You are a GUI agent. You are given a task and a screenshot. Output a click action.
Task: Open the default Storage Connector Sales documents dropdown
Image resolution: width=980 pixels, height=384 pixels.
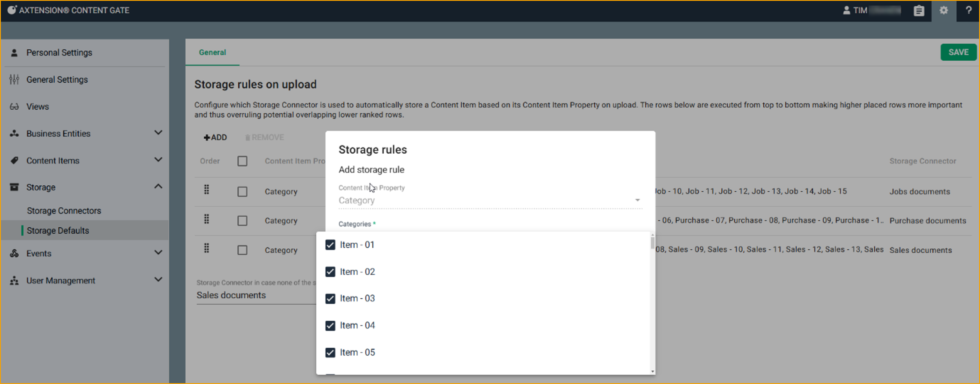tap(256, 295)
